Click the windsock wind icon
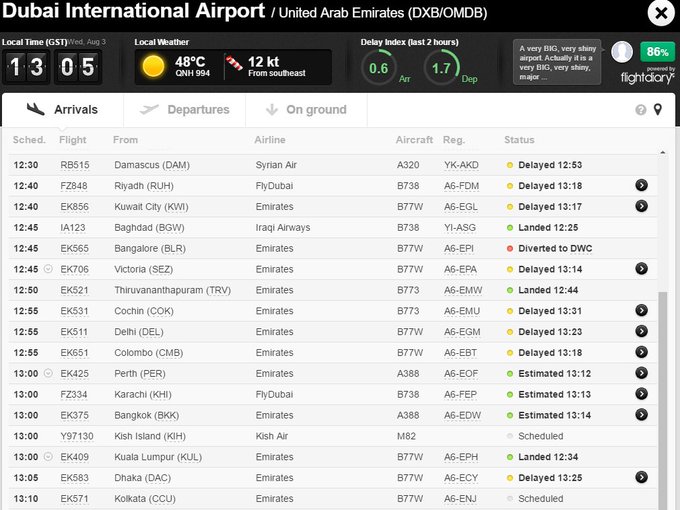Viewport: 680px width, 510px height. (x=234, y=64)
